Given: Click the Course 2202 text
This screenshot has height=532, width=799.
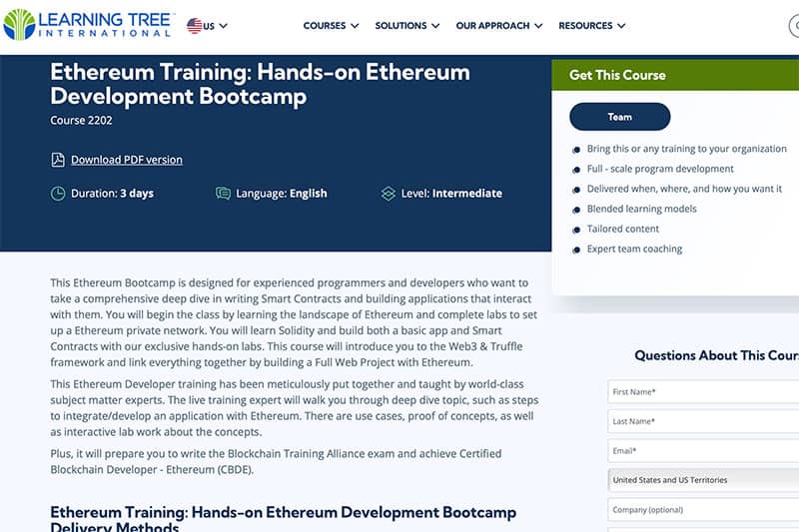Looking at the screenshot, I should (81, 121).
